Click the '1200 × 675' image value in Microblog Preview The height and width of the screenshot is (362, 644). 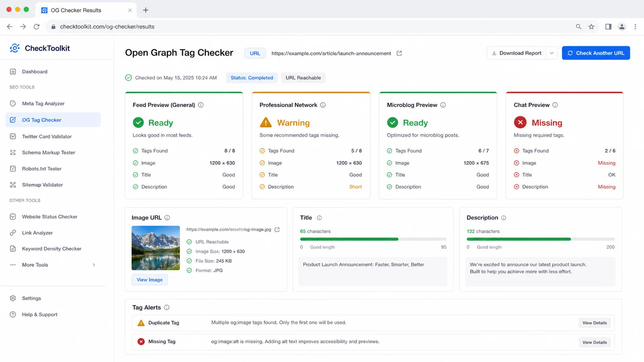coord(476,163)
